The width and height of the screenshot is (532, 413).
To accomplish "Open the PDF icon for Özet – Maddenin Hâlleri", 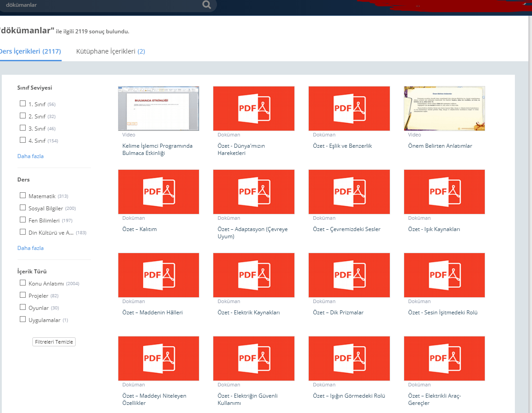I will pos(158,275).
